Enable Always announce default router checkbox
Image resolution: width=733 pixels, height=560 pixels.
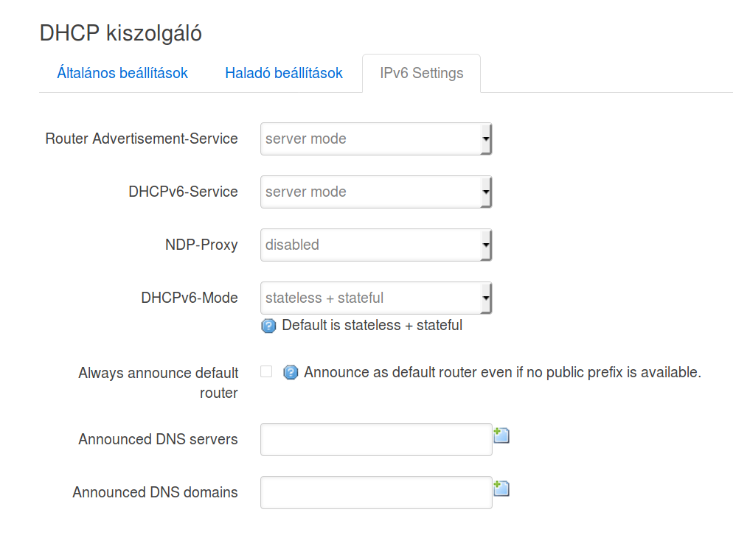click(x=266, y=371)
